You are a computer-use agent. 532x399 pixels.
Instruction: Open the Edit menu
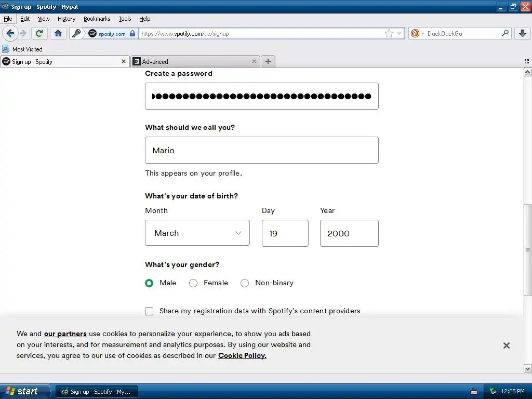tap(25, 19)
